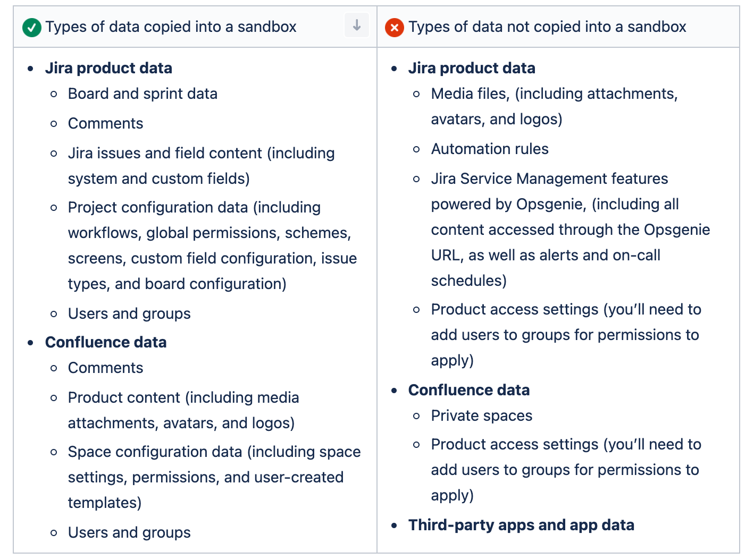Click 'Users and groups' under Confluence data
Viewport: 754px width, 560px height.
point(129,533)
